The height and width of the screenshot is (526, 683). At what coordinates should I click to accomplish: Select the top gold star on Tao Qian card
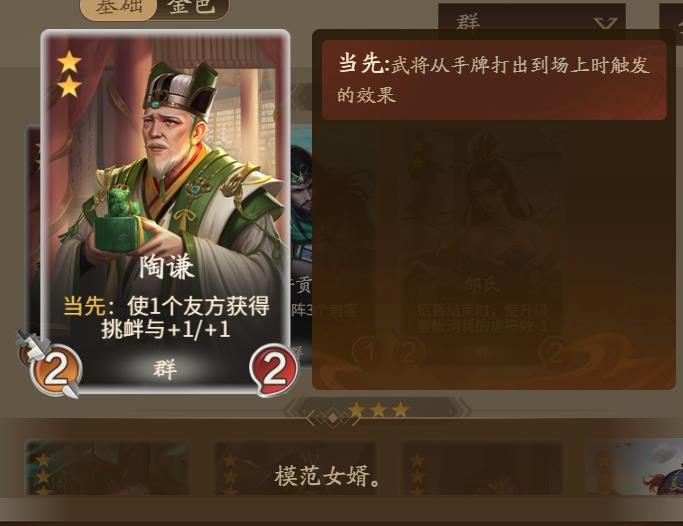(69, 62)
